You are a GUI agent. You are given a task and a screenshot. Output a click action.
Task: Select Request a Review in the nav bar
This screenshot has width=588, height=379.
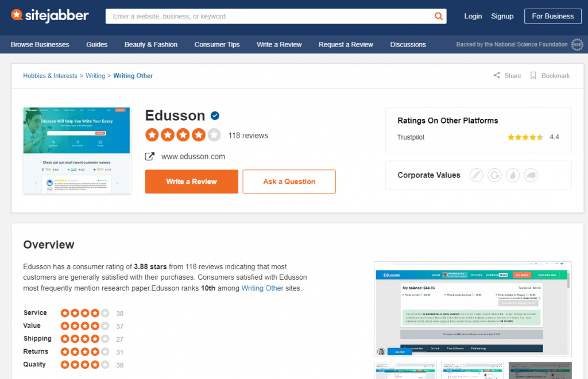[x=346, y=44]
